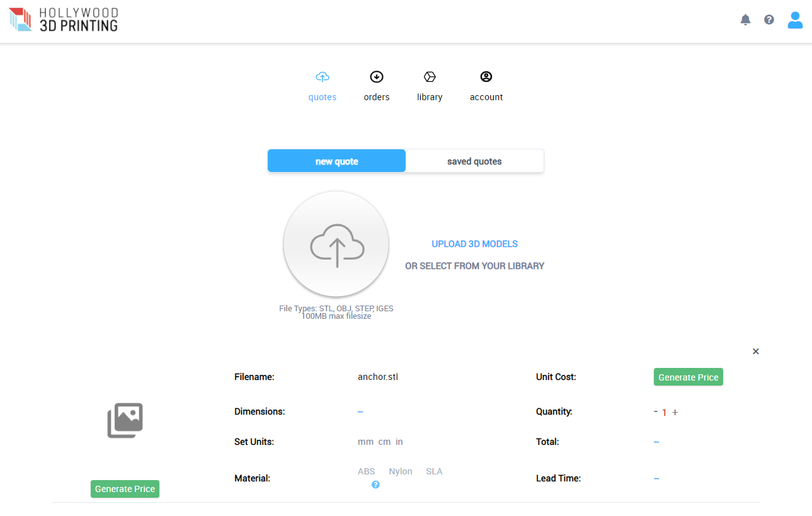This screenshot has height=516, width=812.
Task: Choose Nylon material
Action: pos(401,471)
